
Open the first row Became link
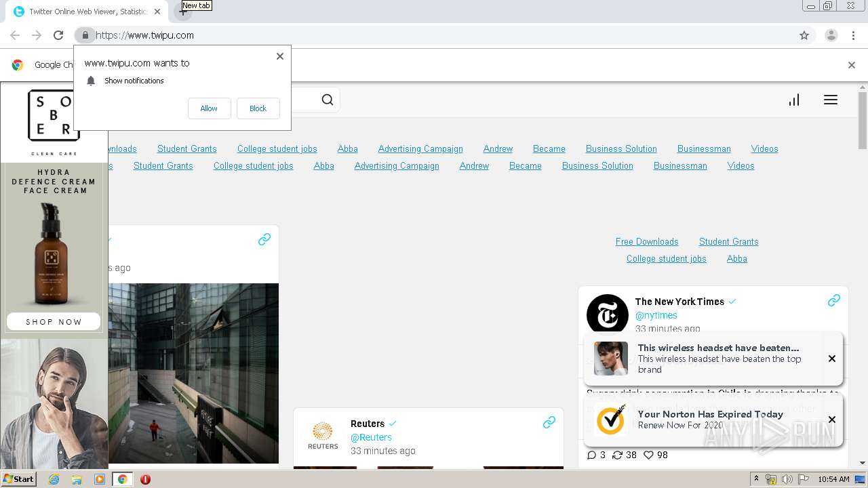coord(549,148)
